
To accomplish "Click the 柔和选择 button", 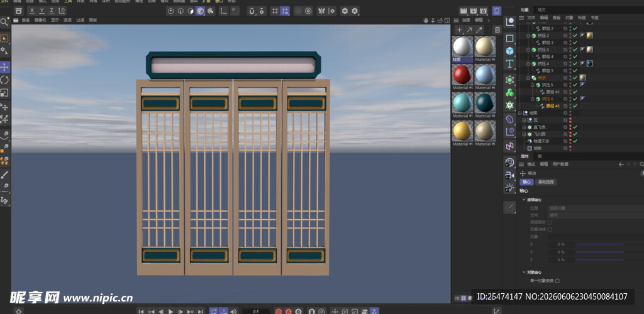I will [547, 182].
